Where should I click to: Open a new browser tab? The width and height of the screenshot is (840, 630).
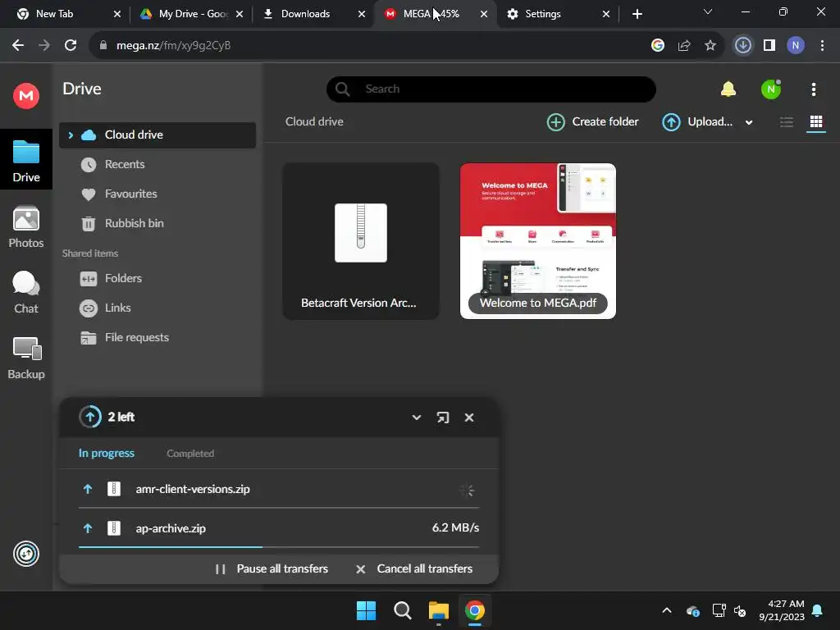tap(637, 14)
